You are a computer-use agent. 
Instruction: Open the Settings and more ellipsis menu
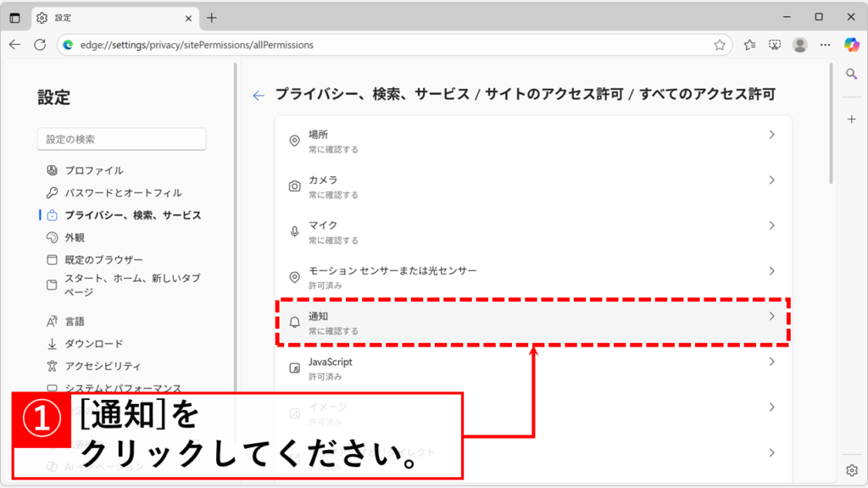(x=826, y=45)
